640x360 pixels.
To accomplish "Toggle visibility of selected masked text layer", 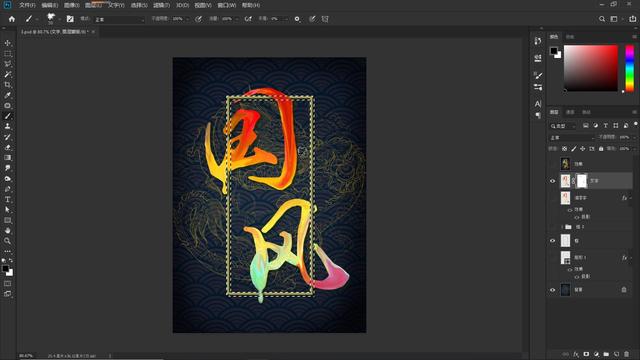I will click(553, 181).
